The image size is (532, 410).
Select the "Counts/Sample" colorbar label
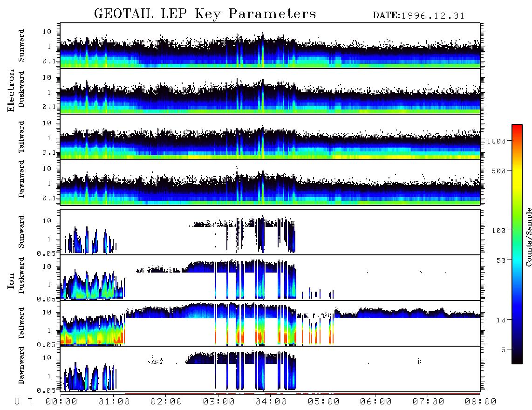[x=528, y=237]
